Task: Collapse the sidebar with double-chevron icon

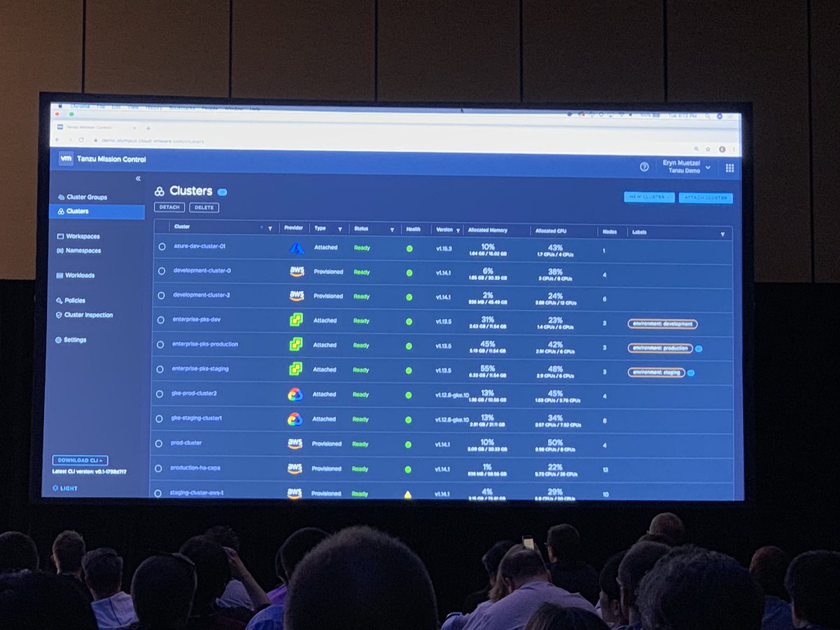Action: [138, 178]
